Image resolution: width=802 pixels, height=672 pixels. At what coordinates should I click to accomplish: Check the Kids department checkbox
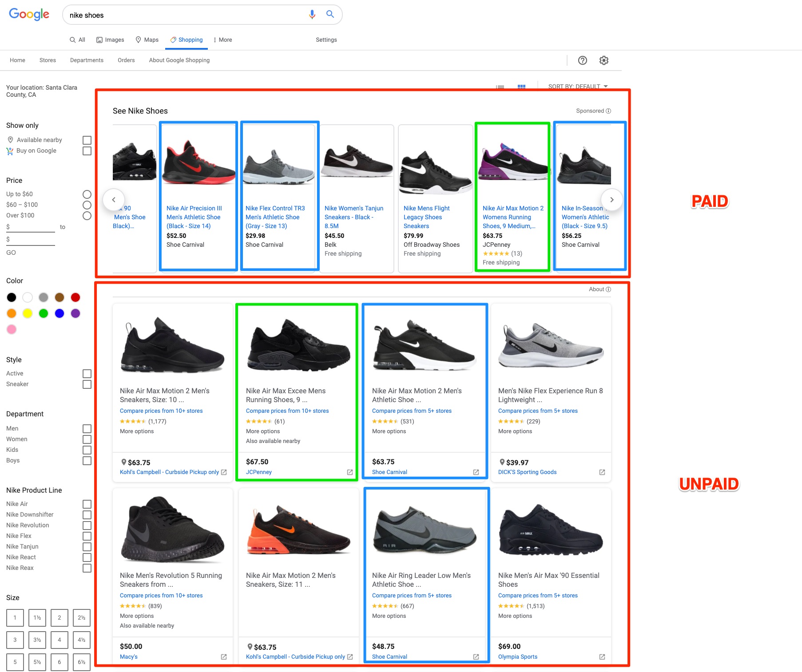87,450
